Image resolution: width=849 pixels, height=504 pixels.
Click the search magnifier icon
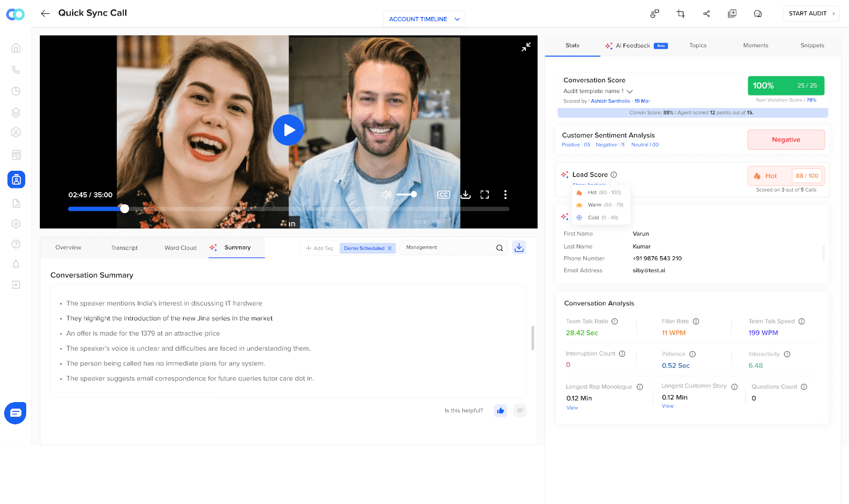[499, 248]
